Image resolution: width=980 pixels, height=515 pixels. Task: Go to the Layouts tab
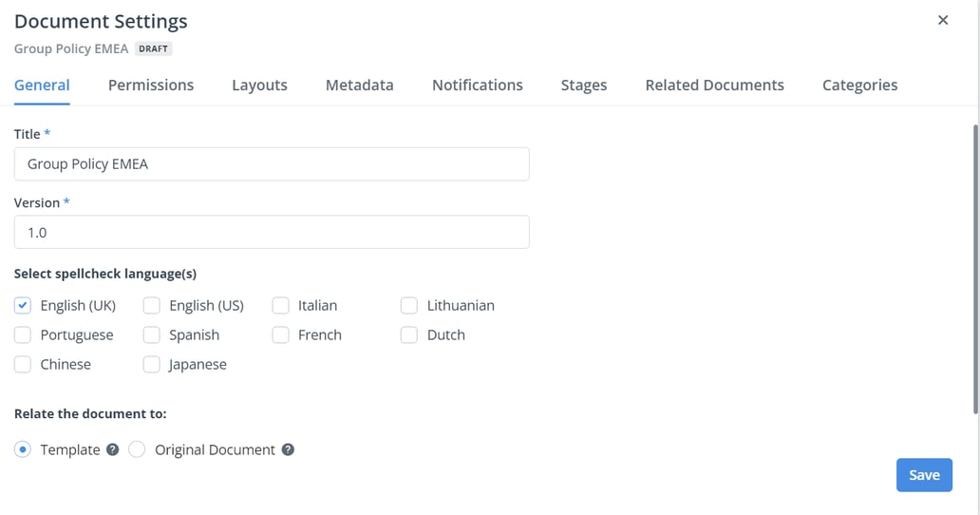[259, 85]
